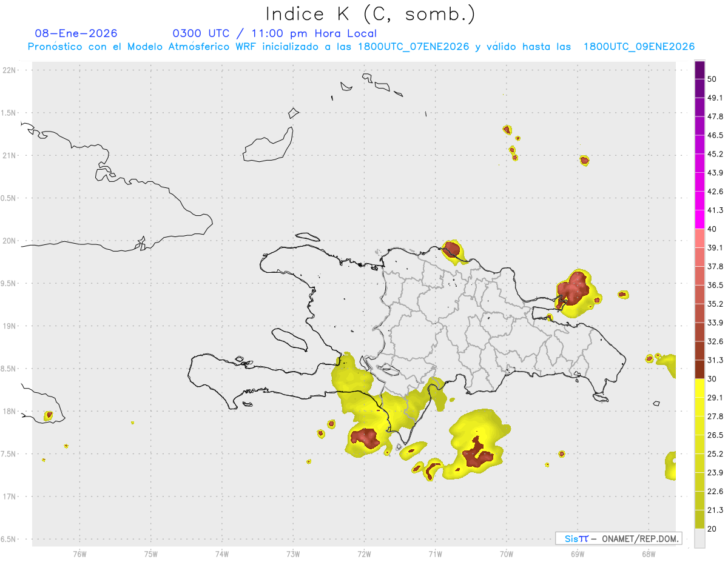Click the title "Indice K (C, somb.)"
728x562 pixels.
click(x=371, y=13)
